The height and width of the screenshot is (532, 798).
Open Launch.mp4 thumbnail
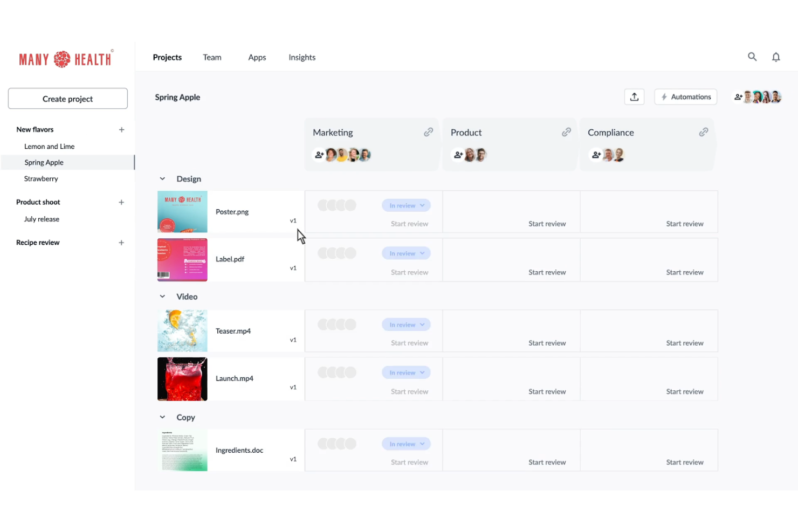[182, 379]
